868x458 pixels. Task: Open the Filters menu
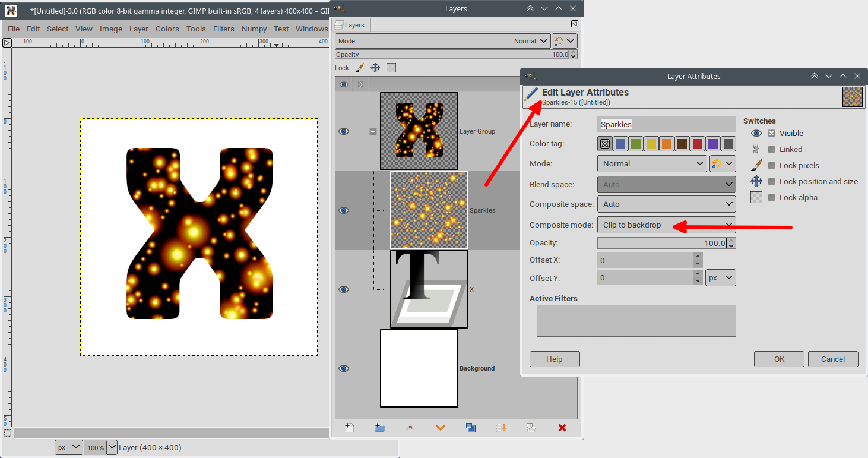coord(224,29)
